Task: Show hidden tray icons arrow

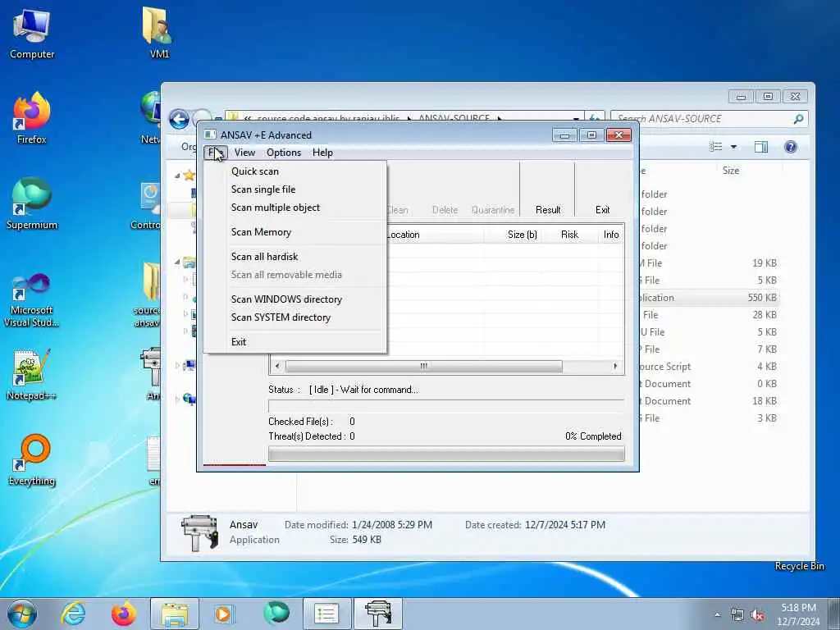Action: click(717, 615)
